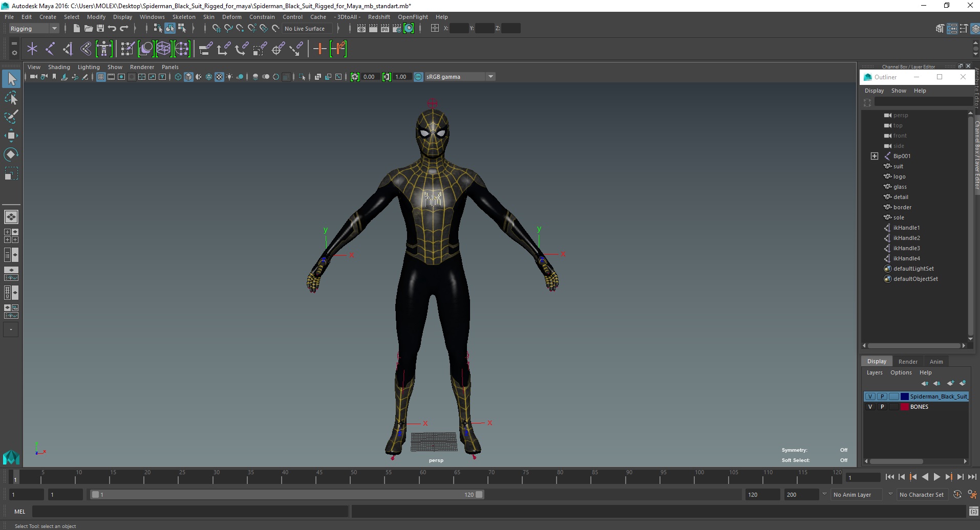Viewport: 980px width, 530px height.
Task: Toggle color management ON button
Action: tap(418, 77)
